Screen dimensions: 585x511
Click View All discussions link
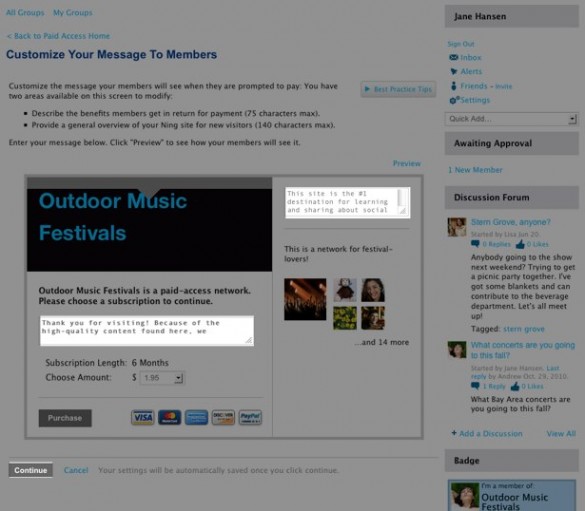561,433
